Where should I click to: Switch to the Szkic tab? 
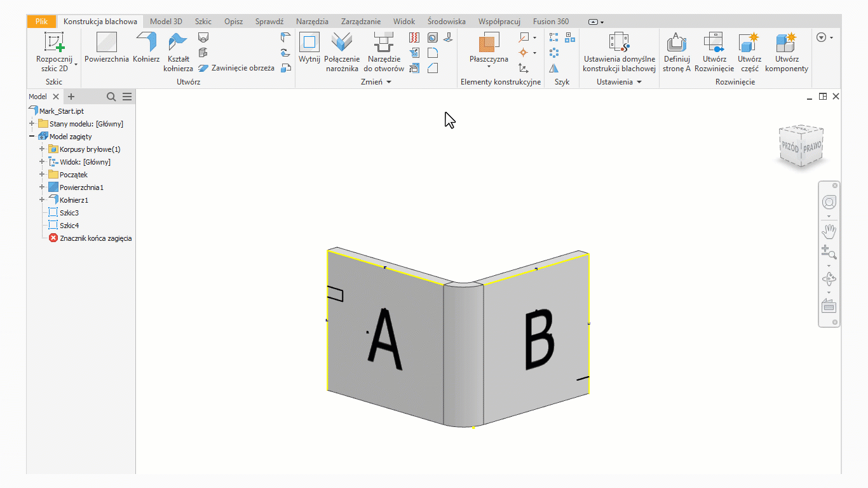pos(203,22)
